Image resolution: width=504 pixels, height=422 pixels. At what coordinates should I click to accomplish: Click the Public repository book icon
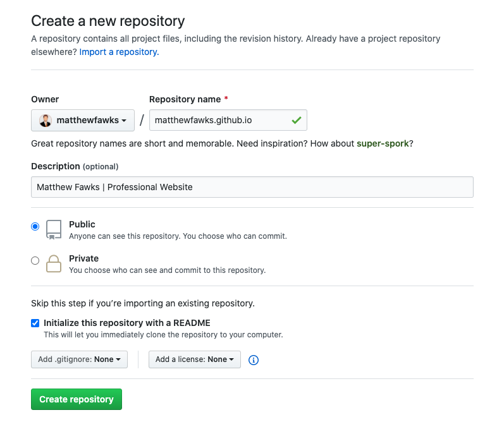pos(54,229)
